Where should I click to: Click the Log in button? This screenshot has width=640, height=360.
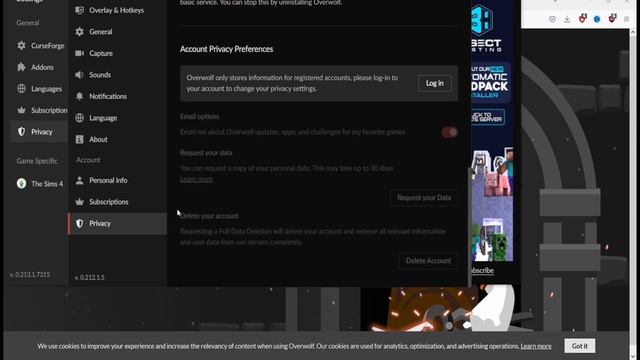tap(435, 83)
